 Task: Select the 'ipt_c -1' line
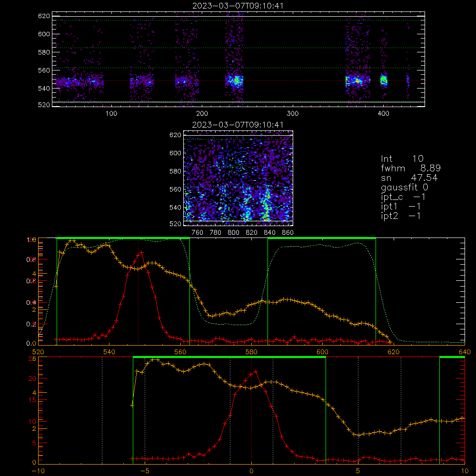tap(403, 197)
